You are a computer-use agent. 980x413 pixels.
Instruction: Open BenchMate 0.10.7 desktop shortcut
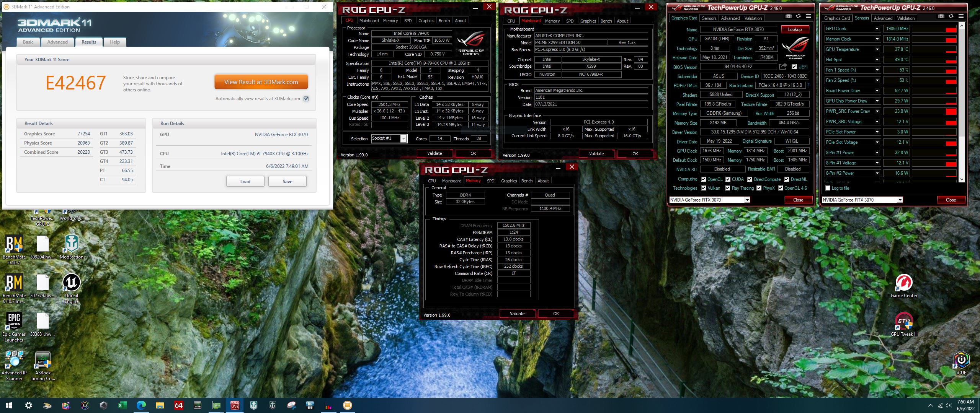[x=14, y=249]
